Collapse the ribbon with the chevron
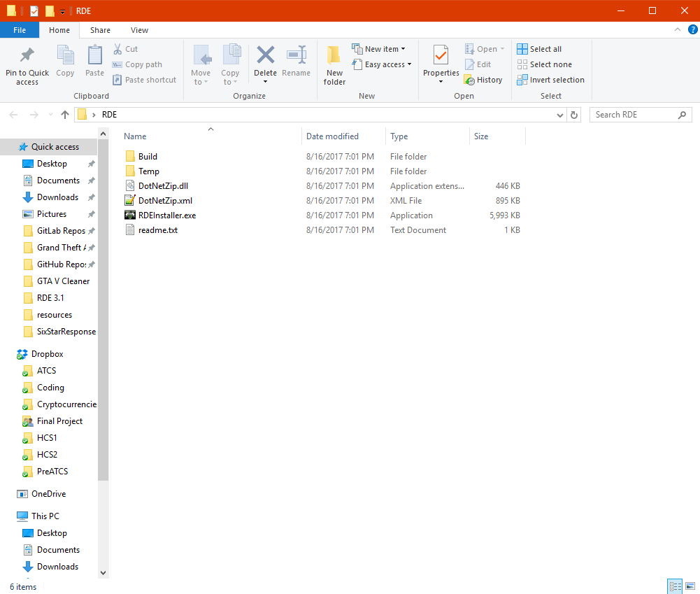 [677, 29]
